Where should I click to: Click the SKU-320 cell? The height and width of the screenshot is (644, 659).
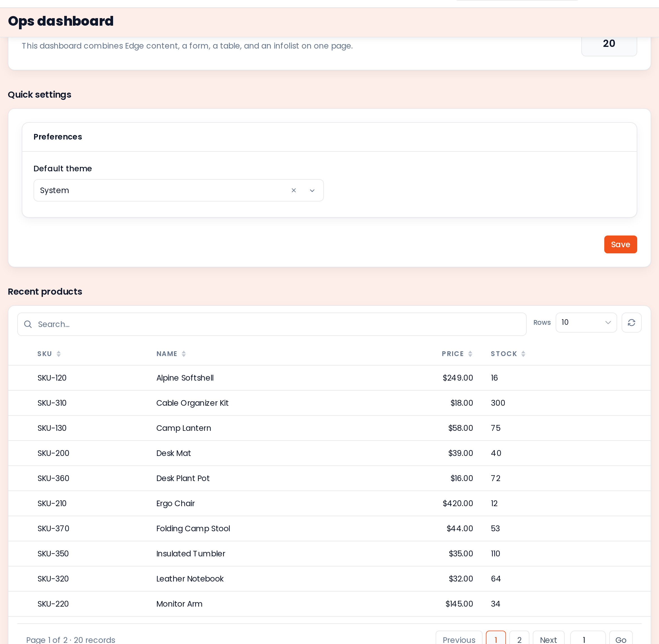pyautogui.click(x=53, y=579)
